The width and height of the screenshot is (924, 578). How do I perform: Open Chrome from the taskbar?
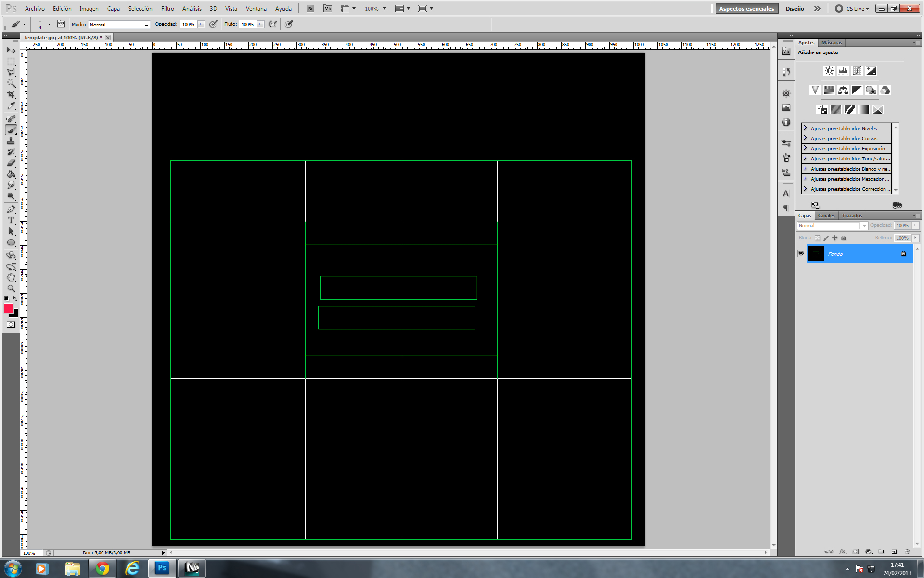102,568
